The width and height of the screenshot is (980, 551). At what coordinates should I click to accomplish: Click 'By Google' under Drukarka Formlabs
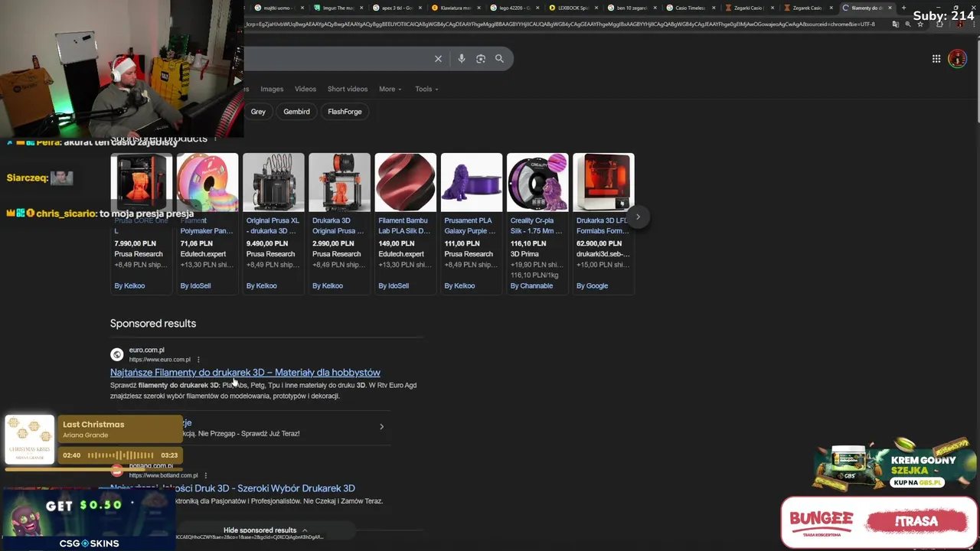pos(592,286)
